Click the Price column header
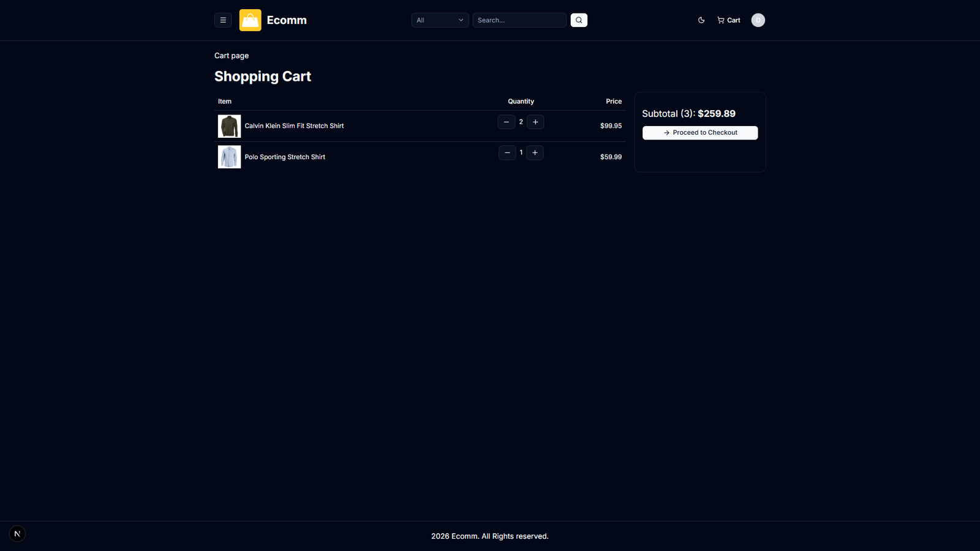 tap(614, 102)
